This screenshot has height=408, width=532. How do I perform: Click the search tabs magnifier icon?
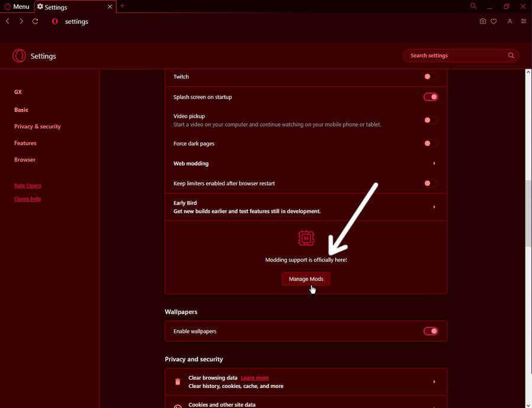click(473, 6)
